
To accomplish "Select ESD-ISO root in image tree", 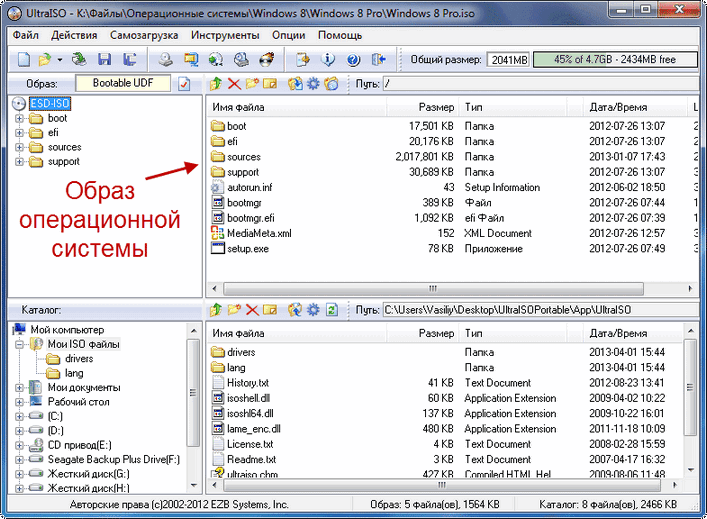I will coord(50,104).
